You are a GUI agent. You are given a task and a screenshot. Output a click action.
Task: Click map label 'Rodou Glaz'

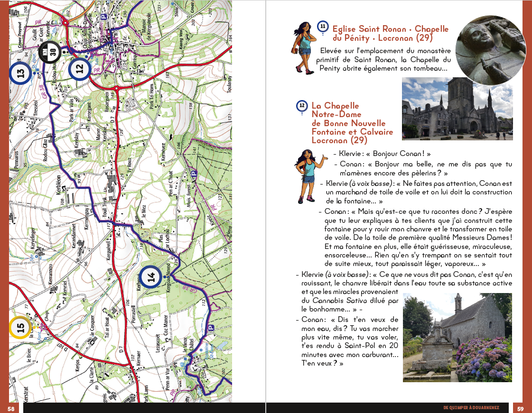[x=45, y=151]
